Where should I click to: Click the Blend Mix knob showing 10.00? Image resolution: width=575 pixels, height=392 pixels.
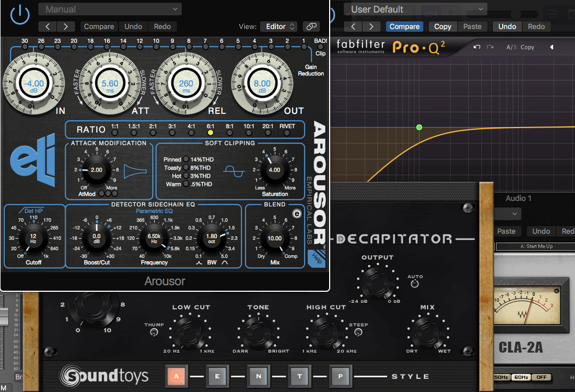[x=275, y=238]
